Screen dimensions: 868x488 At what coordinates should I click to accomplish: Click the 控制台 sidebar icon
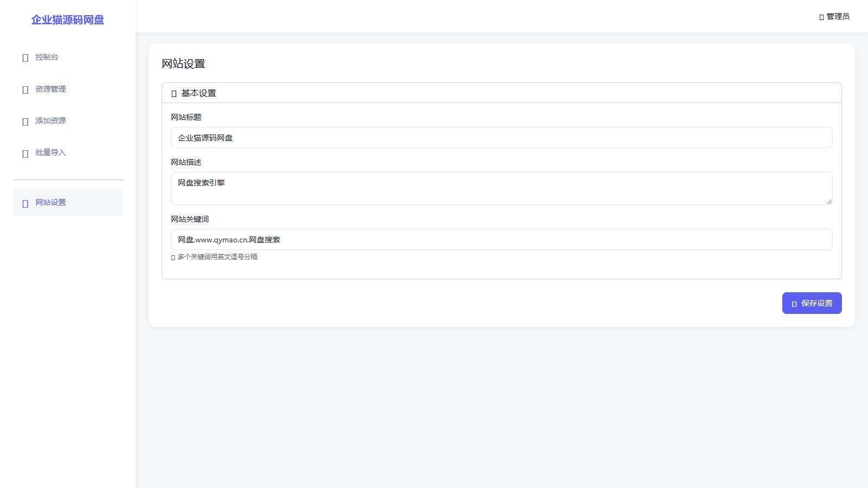[25, 57]
